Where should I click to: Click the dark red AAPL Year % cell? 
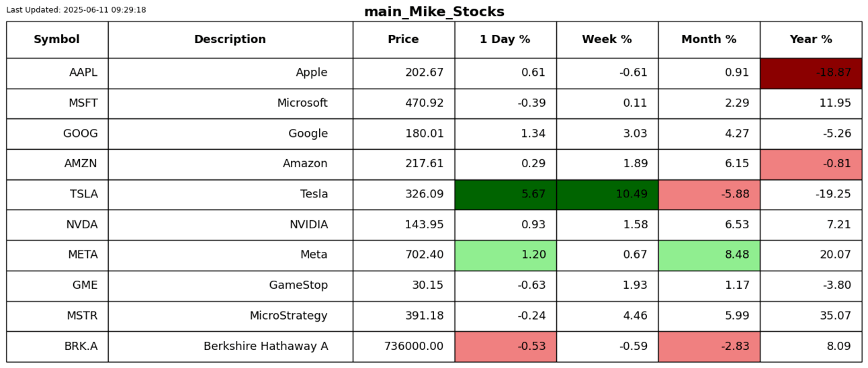(x=811, y=73)
